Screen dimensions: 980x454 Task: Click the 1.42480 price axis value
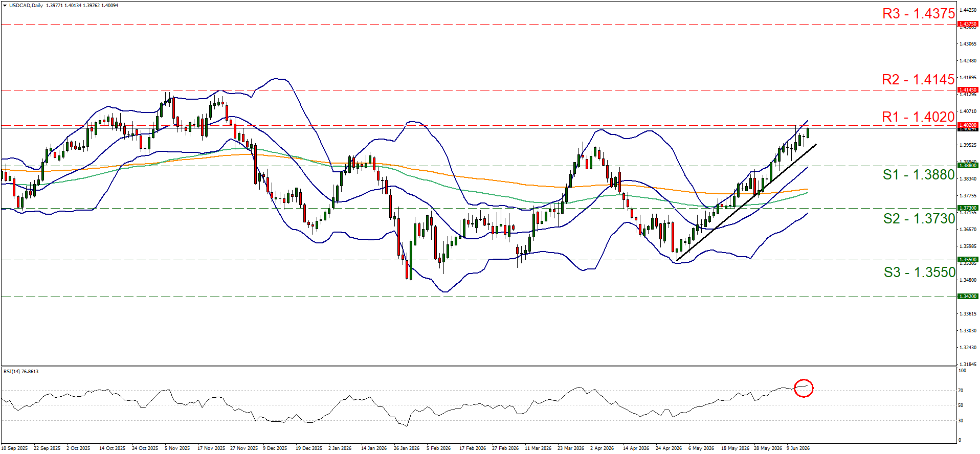(x=968, y=61)
